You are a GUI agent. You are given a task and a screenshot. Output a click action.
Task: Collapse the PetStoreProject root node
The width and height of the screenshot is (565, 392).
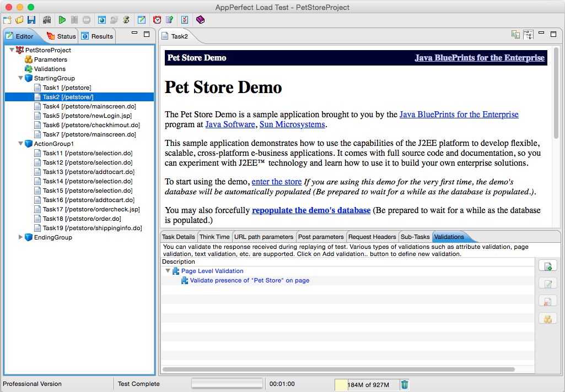click(12, 50)
